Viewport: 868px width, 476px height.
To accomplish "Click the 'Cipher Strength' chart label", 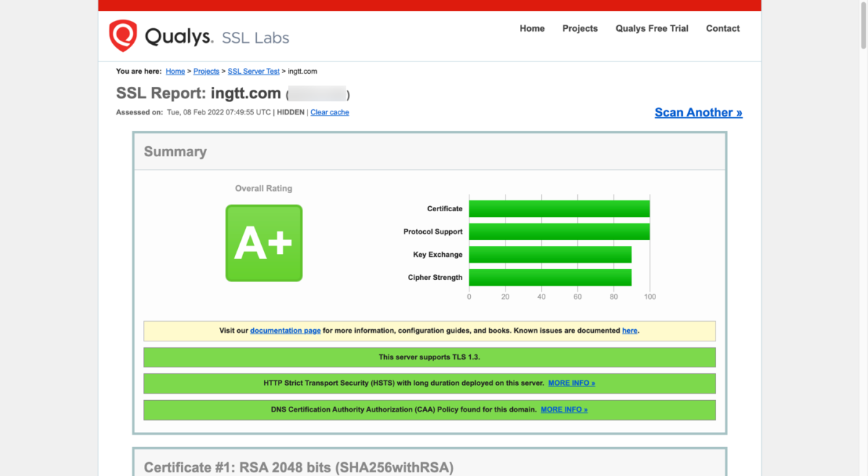I will pos(435,278).
